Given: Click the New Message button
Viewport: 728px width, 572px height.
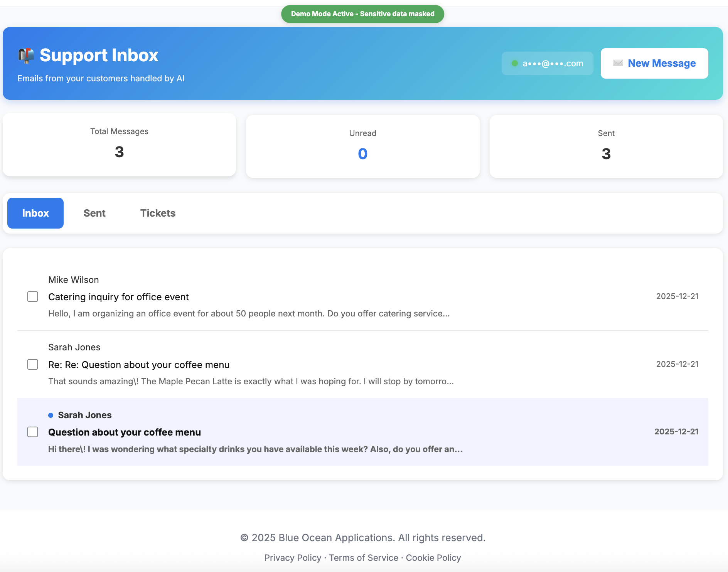Looking at the screenshot, I should pyautogui.click(x=654, y=63).
